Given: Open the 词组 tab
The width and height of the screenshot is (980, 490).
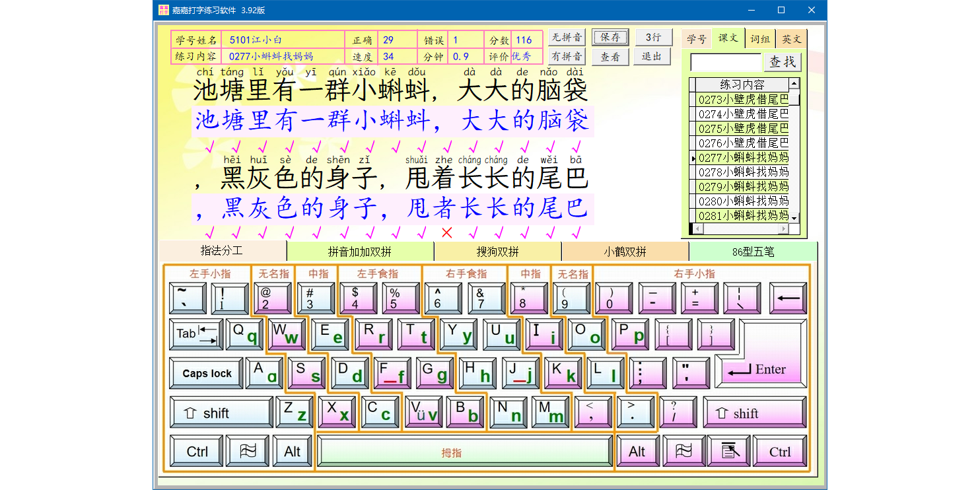Looking at the screenshot, I should (x=760, y=39).
